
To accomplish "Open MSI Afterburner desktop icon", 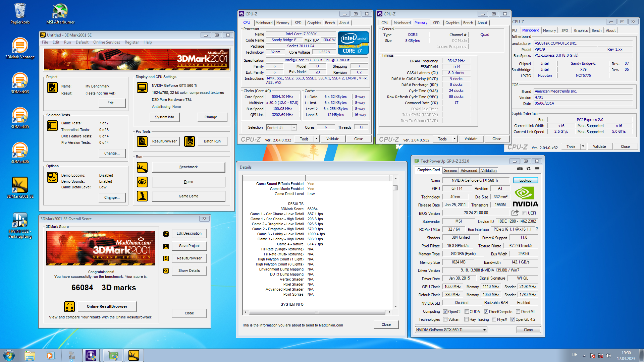I will pos(60,13).
